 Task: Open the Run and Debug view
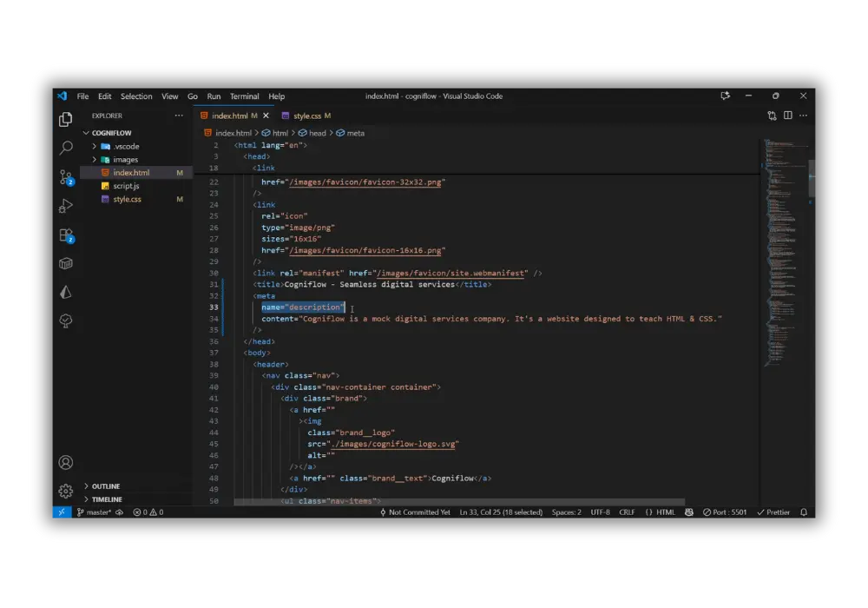[65, 206]
